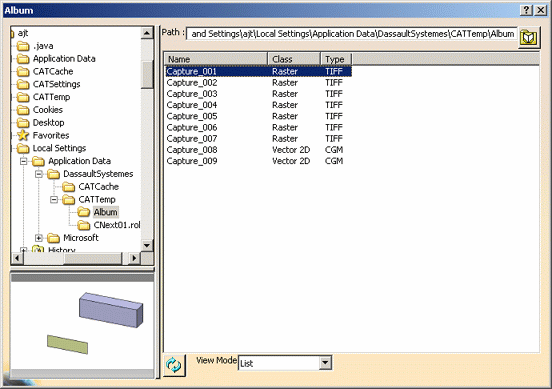Click the capture preview thumbnail
This screenshot has width=552, height=389.
82,326
